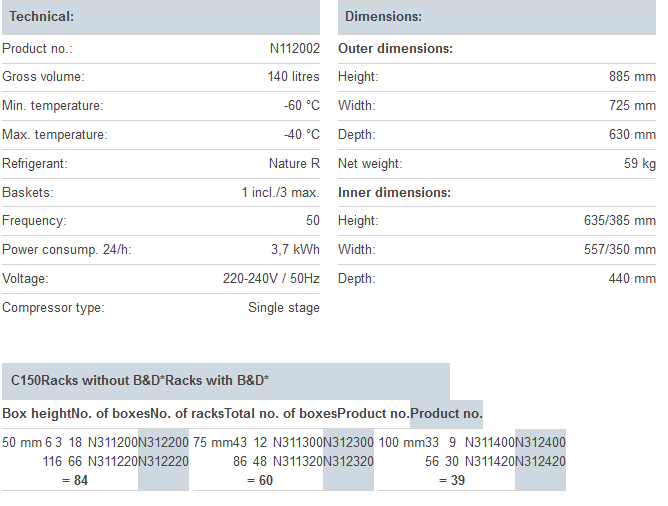Click the Dimensions section header
The image size is (668, 506).
383,17
